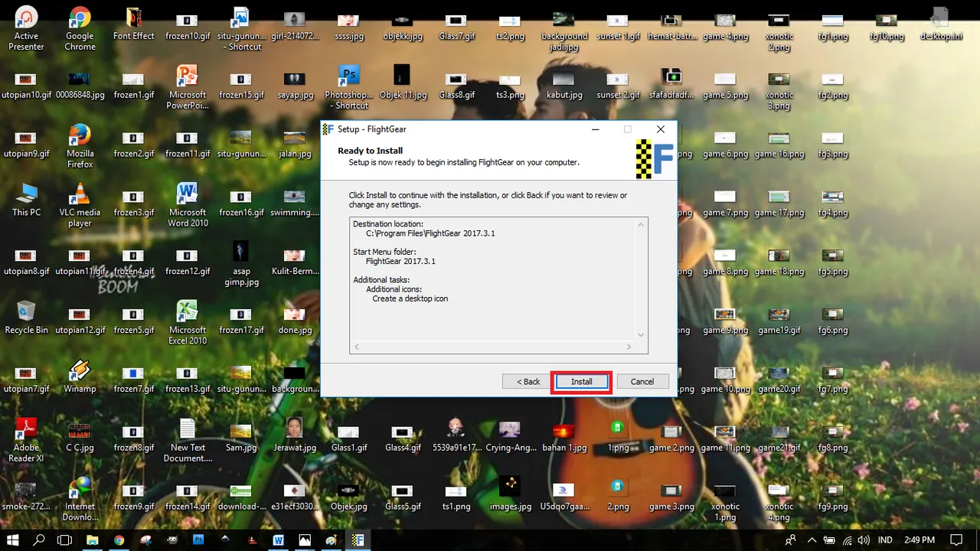The image size is (980, 551).
Task: Select the asap gimp.jpg file
Action: click(241, 265)
